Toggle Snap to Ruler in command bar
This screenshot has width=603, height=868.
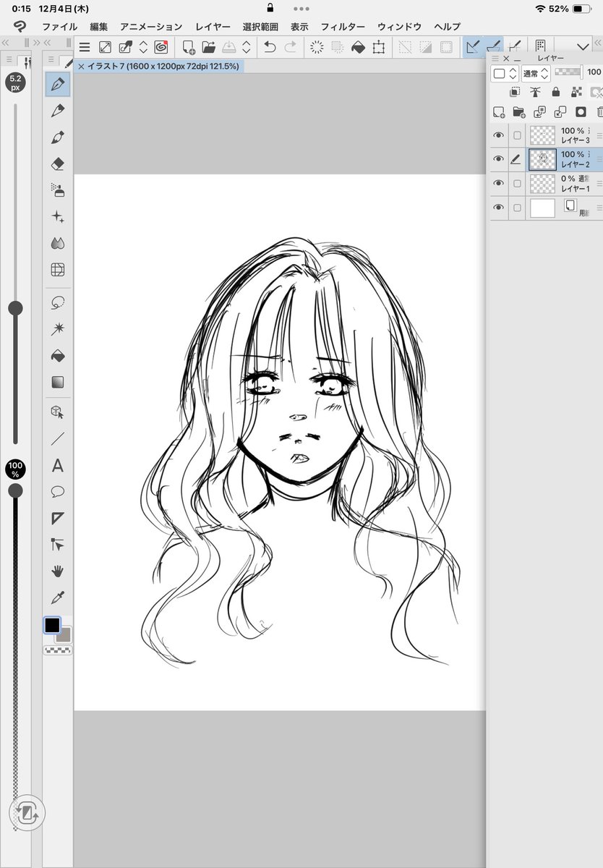(474, 48)
